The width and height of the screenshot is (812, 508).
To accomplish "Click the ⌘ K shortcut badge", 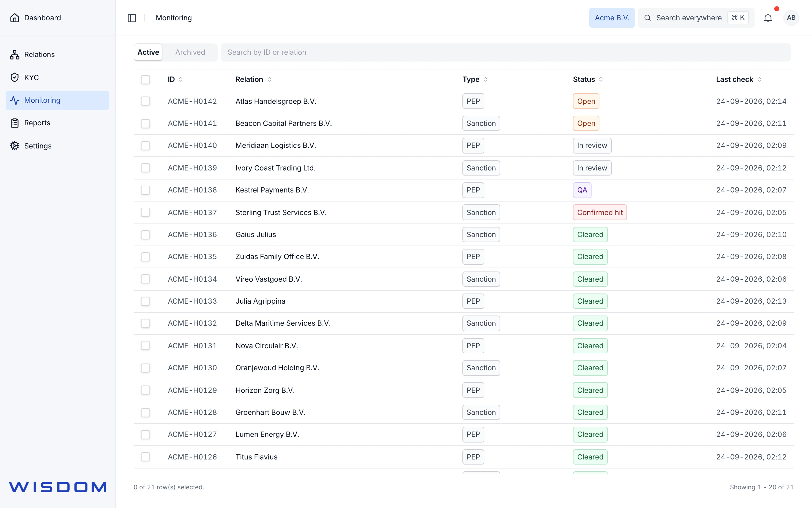I will (x=738, y=17).
